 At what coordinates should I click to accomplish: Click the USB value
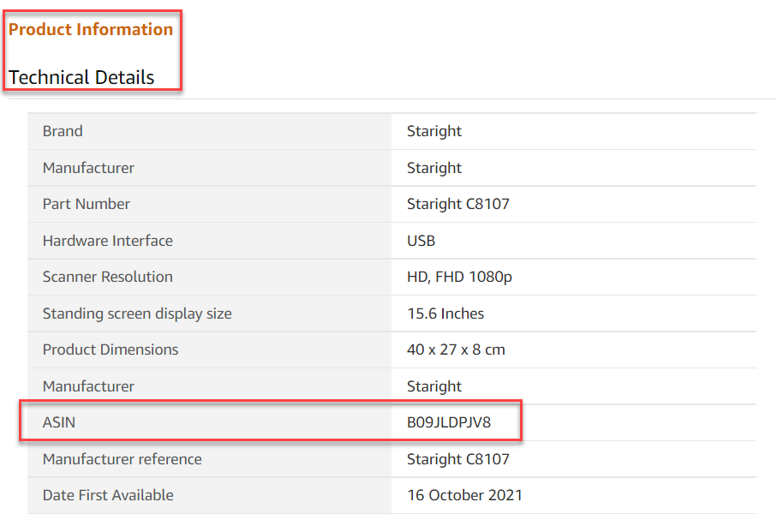421,241
